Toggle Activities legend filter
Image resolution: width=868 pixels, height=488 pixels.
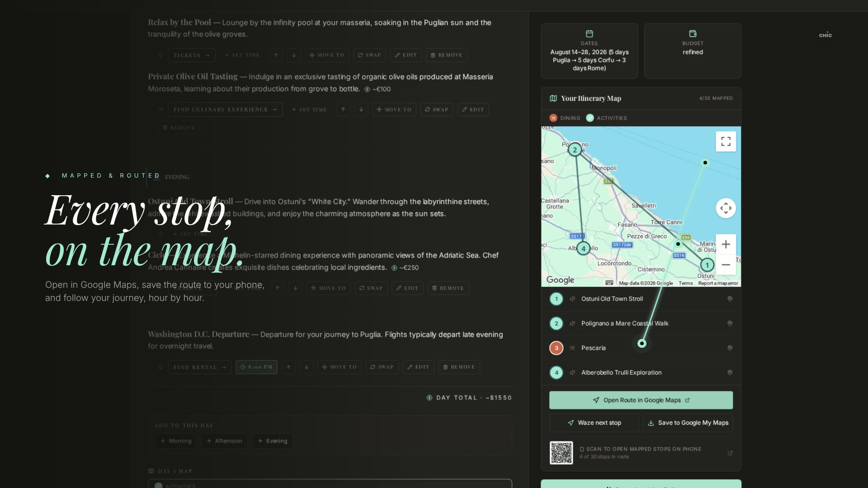click(x=606, y=118)
